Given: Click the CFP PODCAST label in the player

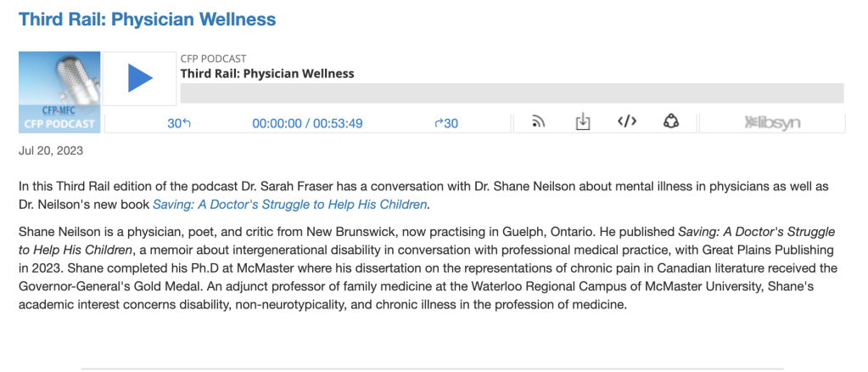Looking at the screenshot, I should 214,59.
